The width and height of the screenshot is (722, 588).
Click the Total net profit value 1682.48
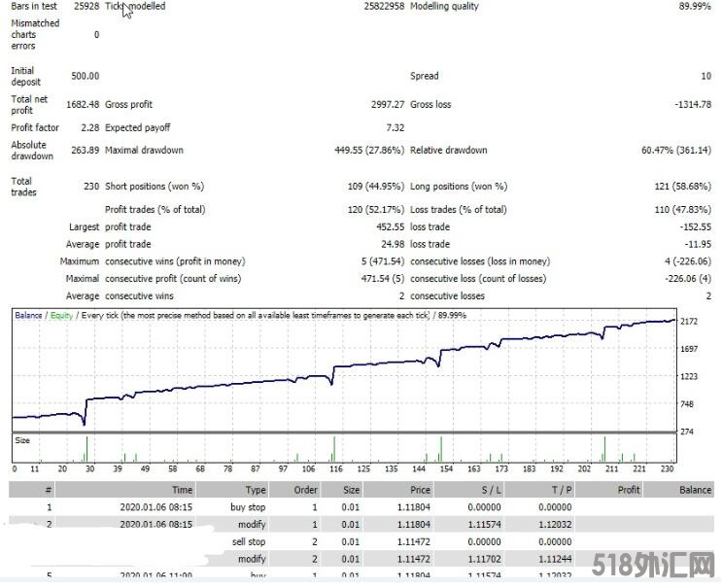(83, 105)
